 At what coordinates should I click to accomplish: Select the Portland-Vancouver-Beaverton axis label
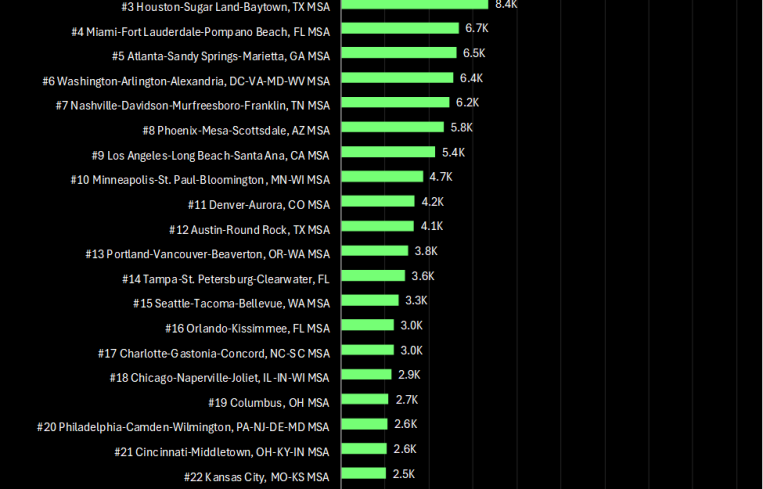(207, 254)
